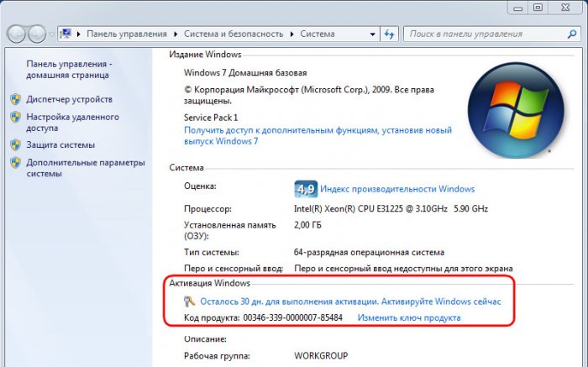Click shield icon beside Дополнительные параметры системы
This screenshot has width=588, height=367.
[x=15, y=163]
